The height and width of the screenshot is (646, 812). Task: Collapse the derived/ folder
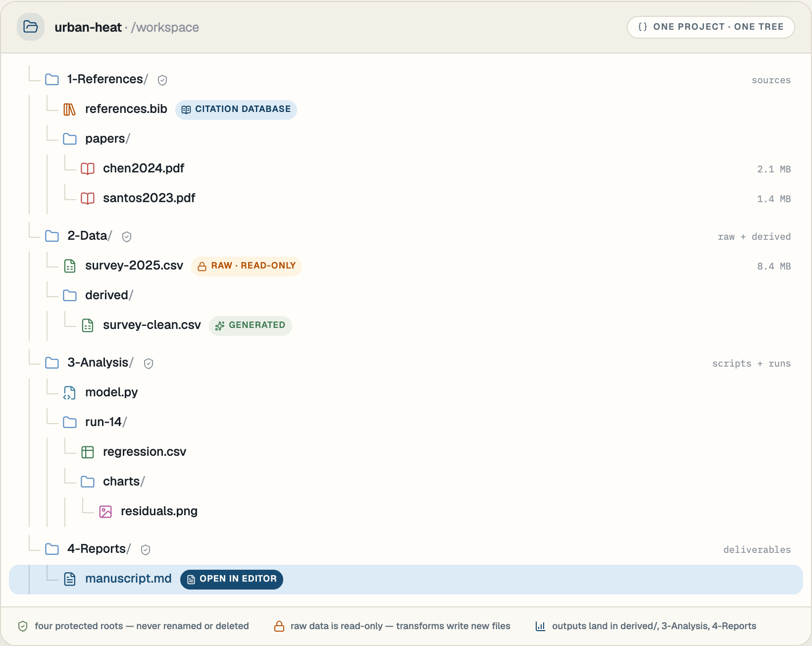coord(70,296)
